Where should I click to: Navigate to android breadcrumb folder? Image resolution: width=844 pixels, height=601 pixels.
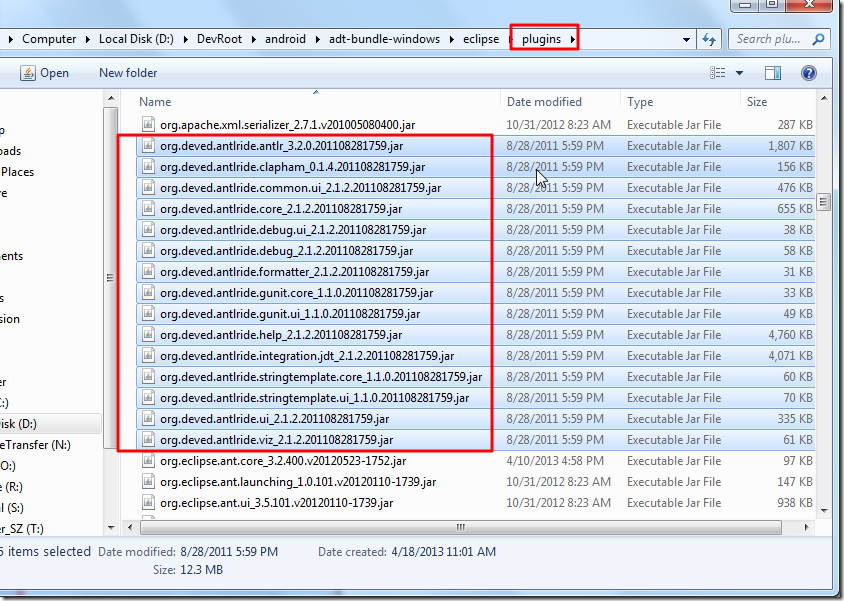point(285,39)
